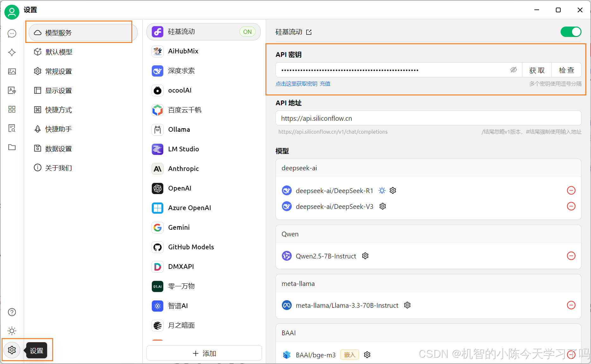Open the chat assistant sidebar icon
The image size is (591, 364).
pos(12,33)
